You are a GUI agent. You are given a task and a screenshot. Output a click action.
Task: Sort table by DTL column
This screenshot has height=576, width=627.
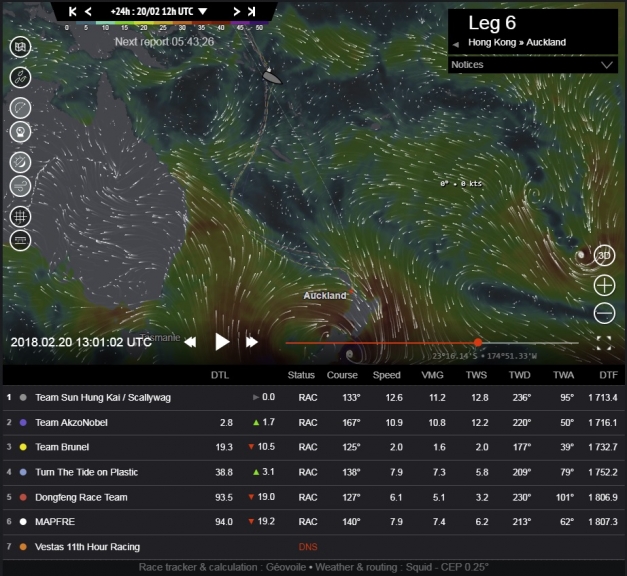(x=220, y=375)
